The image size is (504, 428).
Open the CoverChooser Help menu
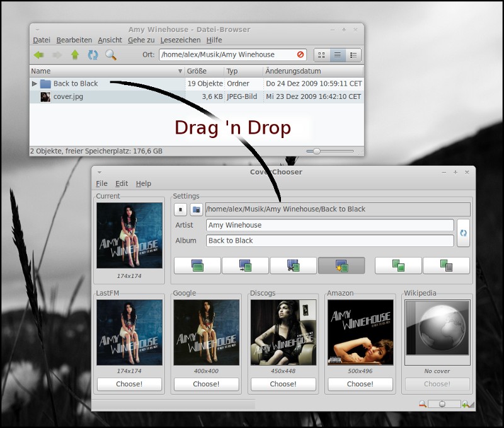144,183
